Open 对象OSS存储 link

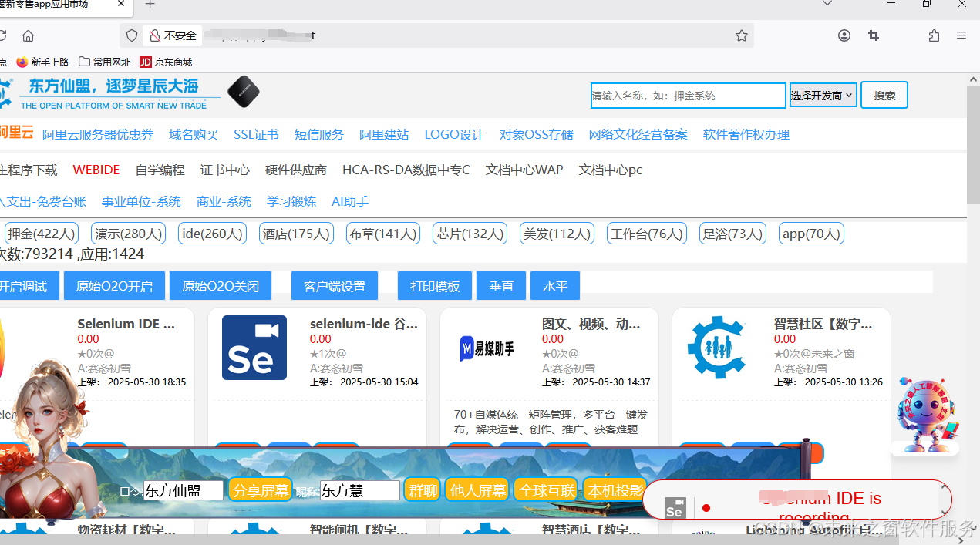tap(537, 134)
